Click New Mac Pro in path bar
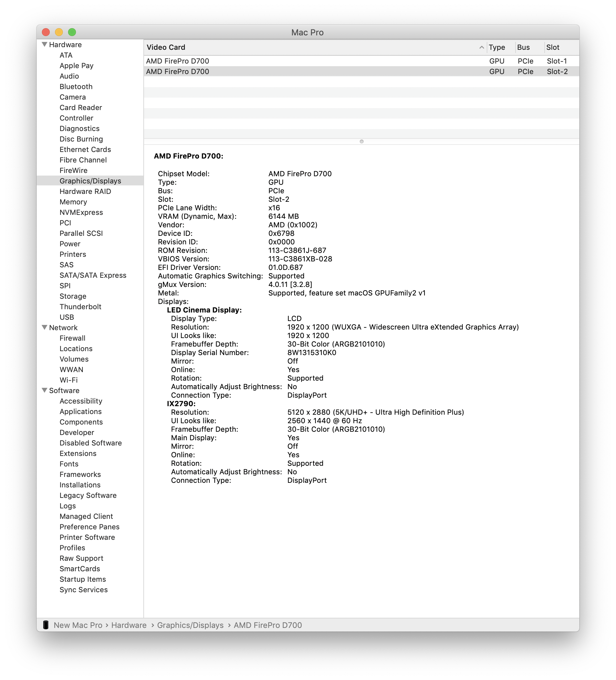The height and width of the screenshot is (680, 616). tap(78, 625)
